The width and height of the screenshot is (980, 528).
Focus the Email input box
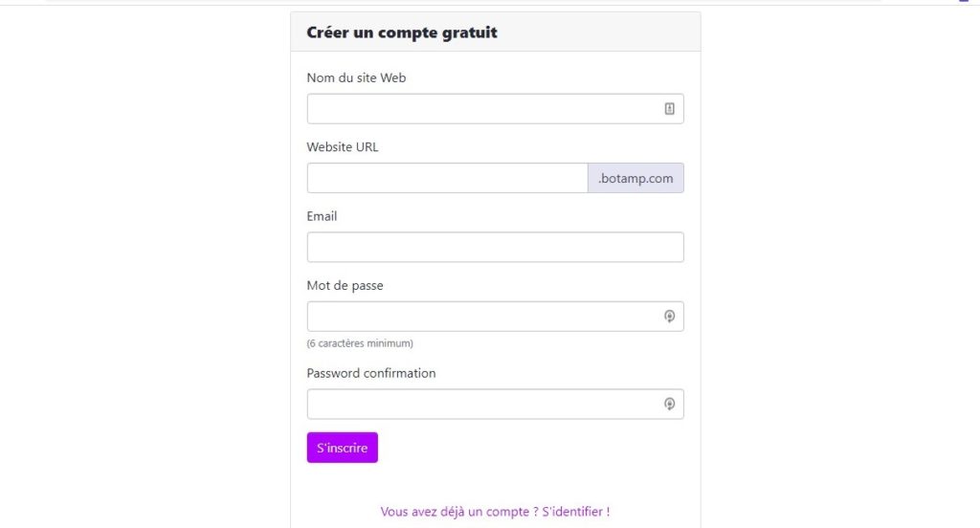tap(495, 248)
